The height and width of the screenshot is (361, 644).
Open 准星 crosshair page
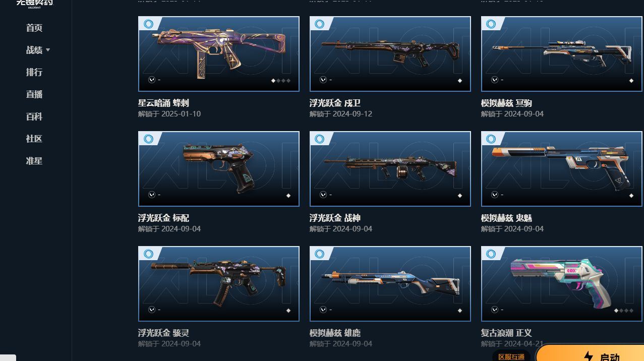(x=34, y=161)
